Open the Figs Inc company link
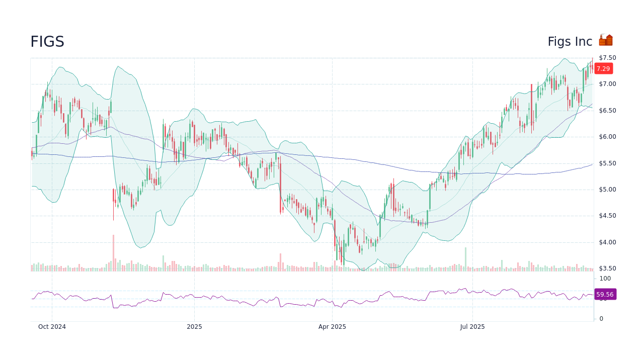This screenshot has width=644, height=362. point(569,42)
